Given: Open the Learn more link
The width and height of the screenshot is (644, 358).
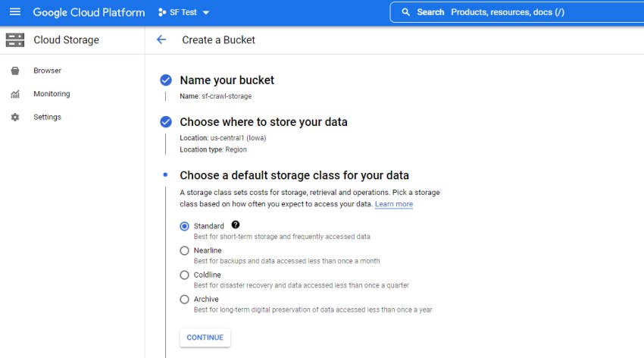Looking at the screenshot, I should [393, 204].
